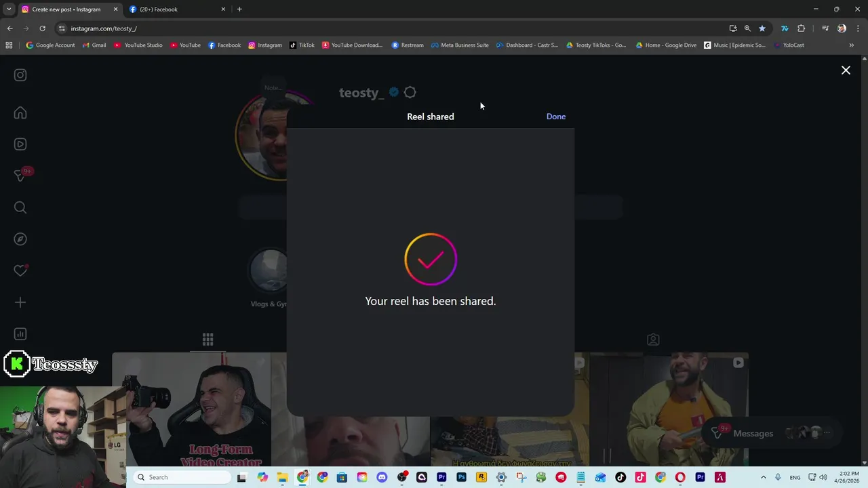The width and height of the screenshot is (868, 488).
Task: Open direct messages icon in sidebar
Action: 20,176
